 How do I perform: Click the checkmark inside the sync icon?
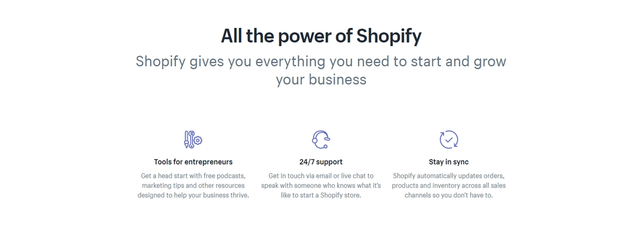click(449, 140)
